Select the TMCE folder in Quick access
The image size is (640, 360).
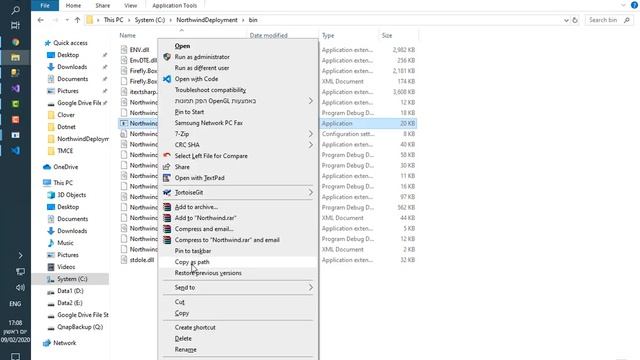tap(65, 151)
